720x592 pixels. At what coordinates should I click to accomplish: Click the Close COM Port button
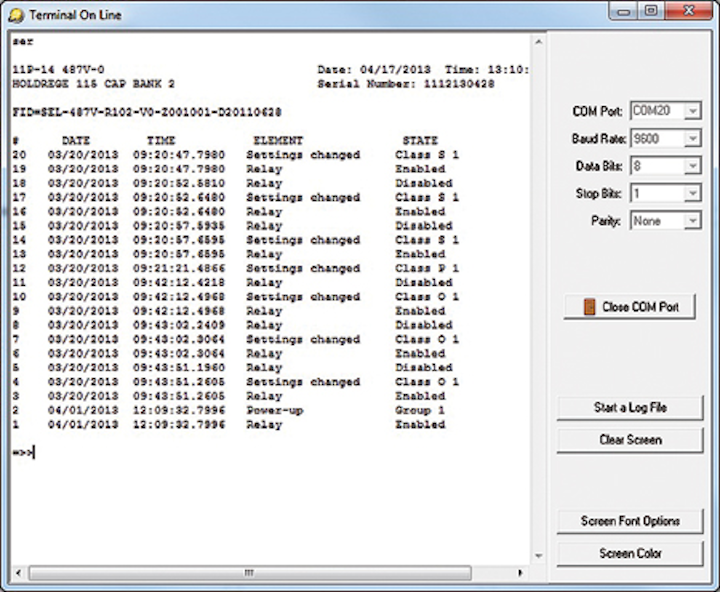coord(630,307)
